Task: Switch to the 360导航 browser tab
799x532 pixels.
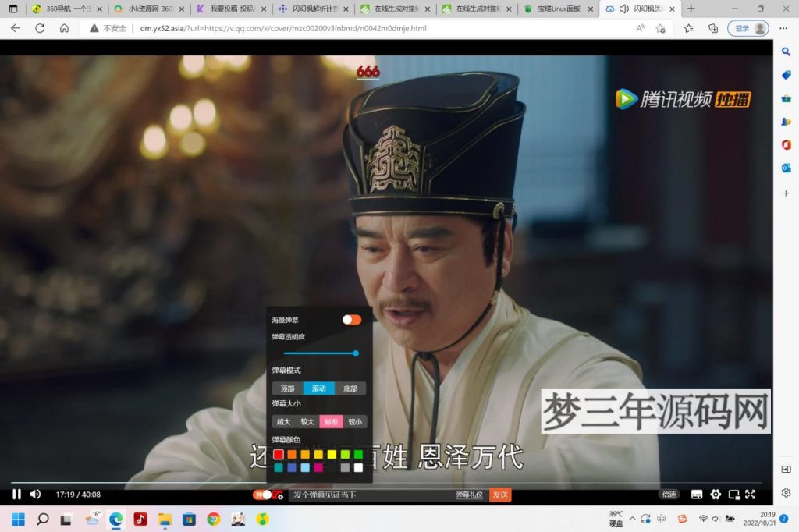Action: 66,9
